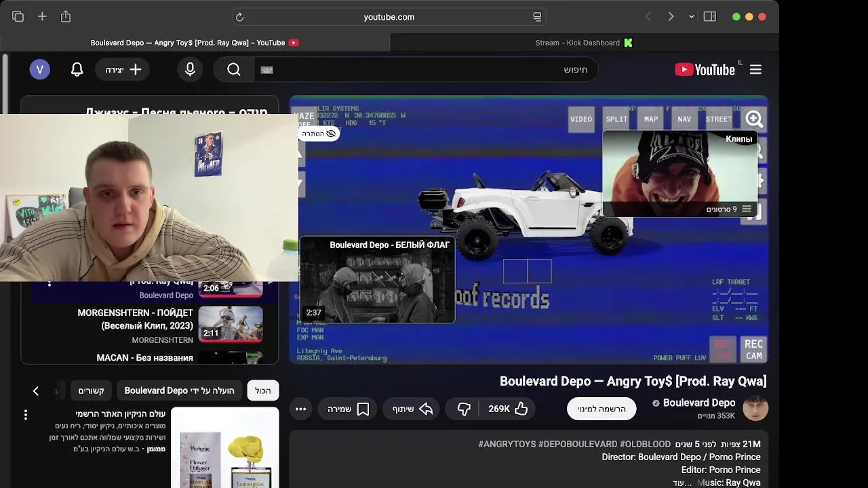Open Safari tab overview icon

(18, 16)
